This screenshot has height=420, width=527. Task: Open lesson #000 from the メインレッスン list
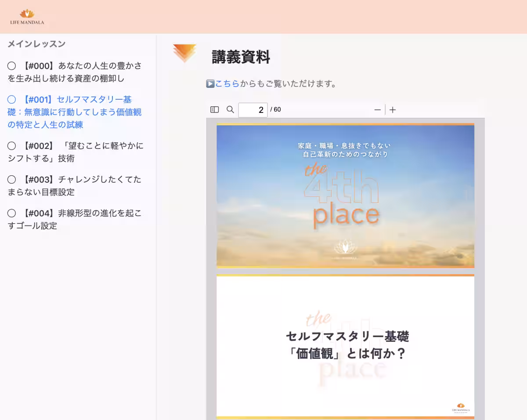point(77,72)
